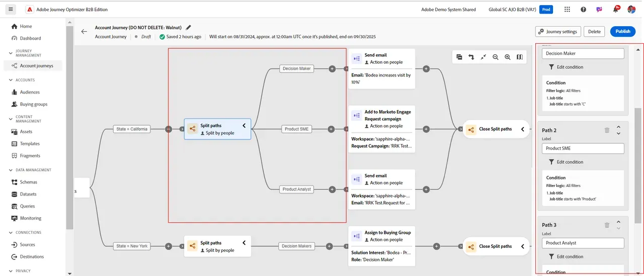Open Destinations in sidebar
This screenshot has height=276, width=644.
(33, 256)
